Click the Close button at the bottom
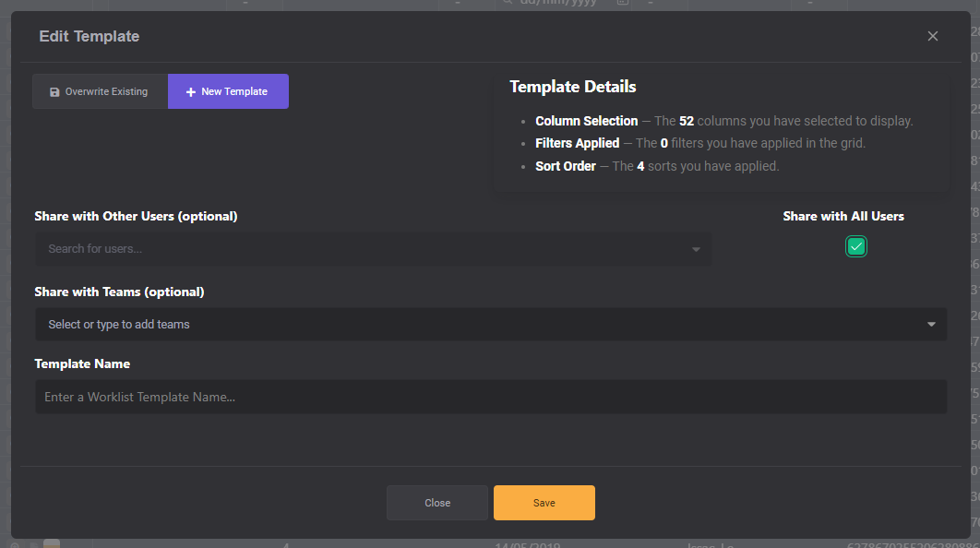The height and width of the screenshot is (548, 980). [x=436, y=503]
